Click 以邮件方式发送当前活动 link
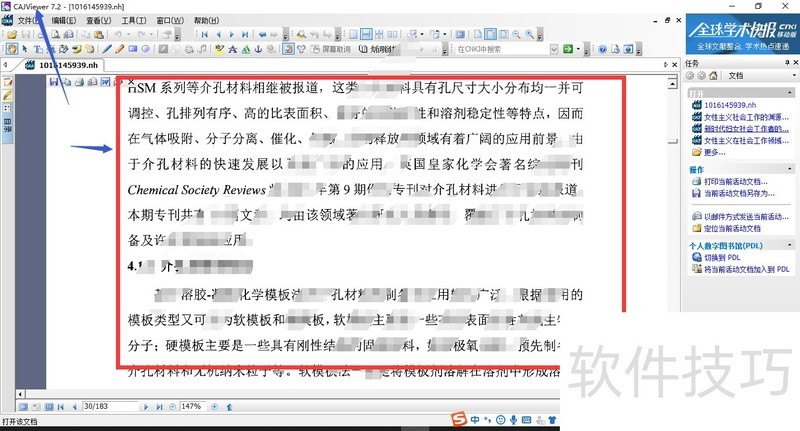This screenshot has width=800, height=431. pyautogui.click(x=746, y=216)
